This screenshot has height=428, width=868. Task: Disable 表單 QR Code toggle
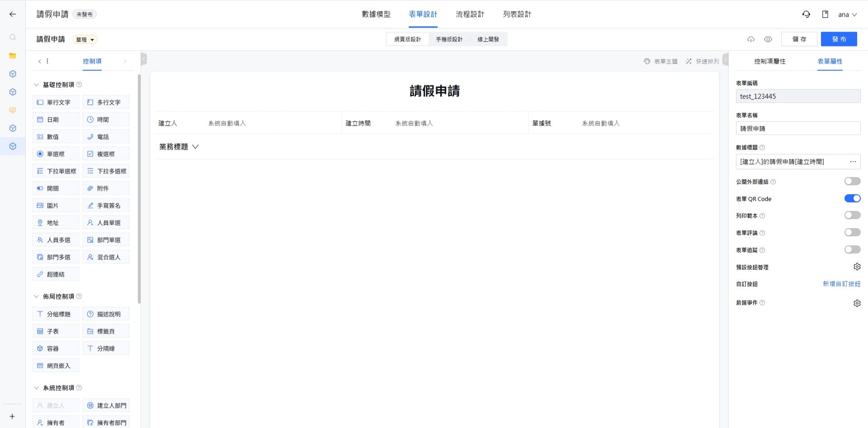coord(852,199)
